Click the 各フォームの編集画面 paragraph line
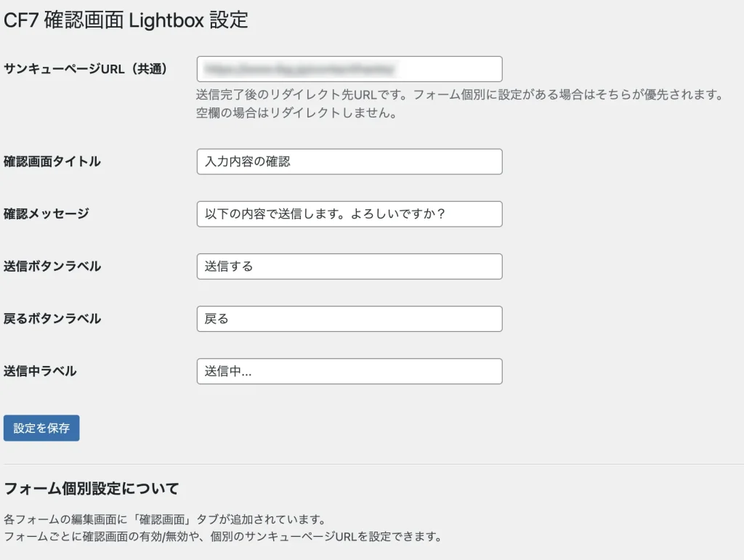 pyautogui.click(x=163, y=519)
